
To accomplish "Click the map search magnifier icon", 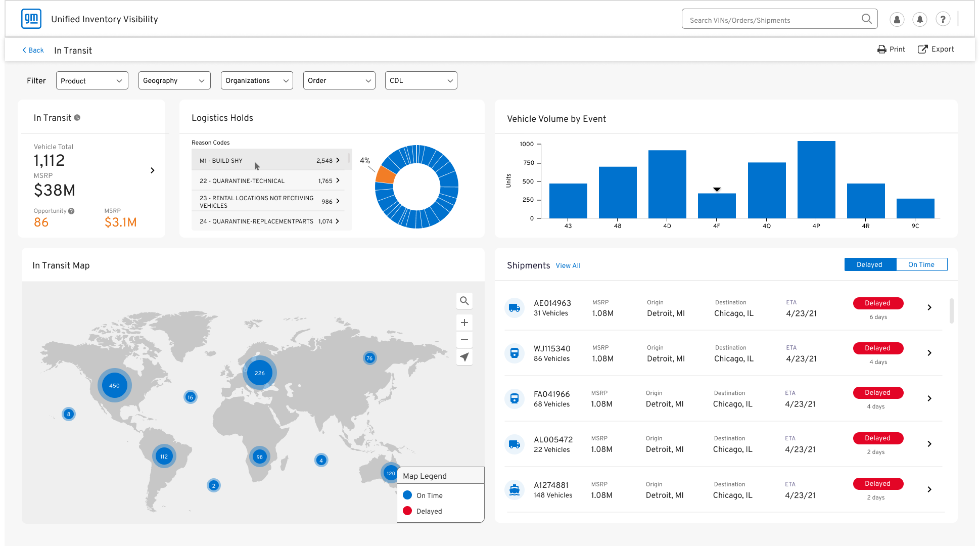I will pyautogui.click(x=464, y=301).
